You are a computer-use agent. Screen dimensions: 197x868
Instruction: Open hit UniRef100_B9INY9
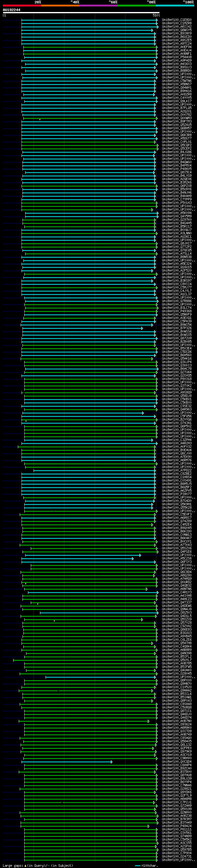click(177, 33)
